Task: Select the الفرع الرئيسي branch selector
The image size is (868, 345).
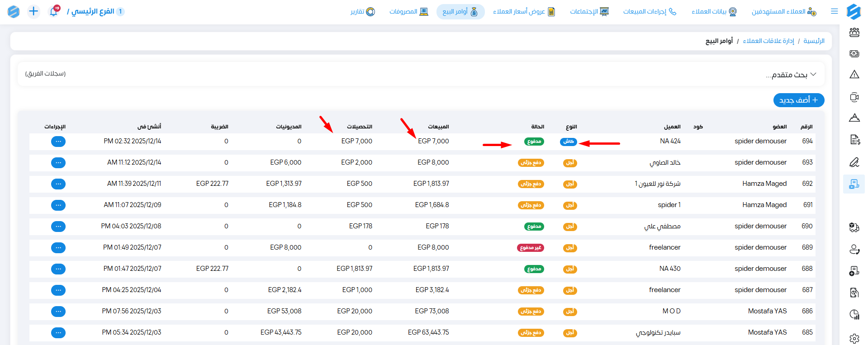Action: [96, 11]
